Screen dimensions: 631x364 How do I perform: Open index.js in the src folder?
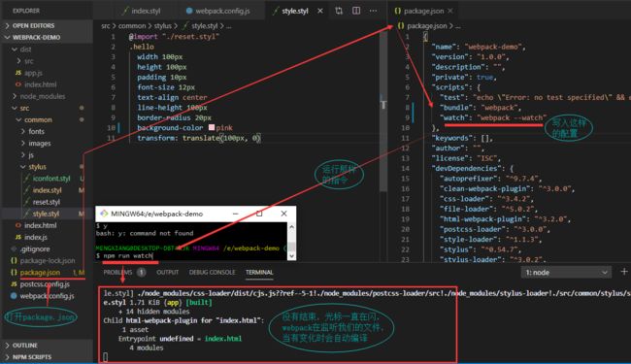point(35,237)
